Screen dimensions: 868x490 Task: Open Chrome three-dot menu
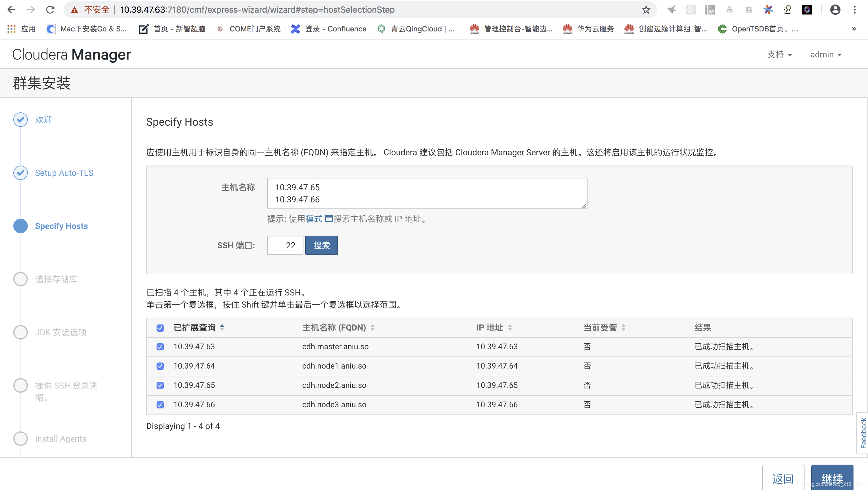click(x=854, y=10)
